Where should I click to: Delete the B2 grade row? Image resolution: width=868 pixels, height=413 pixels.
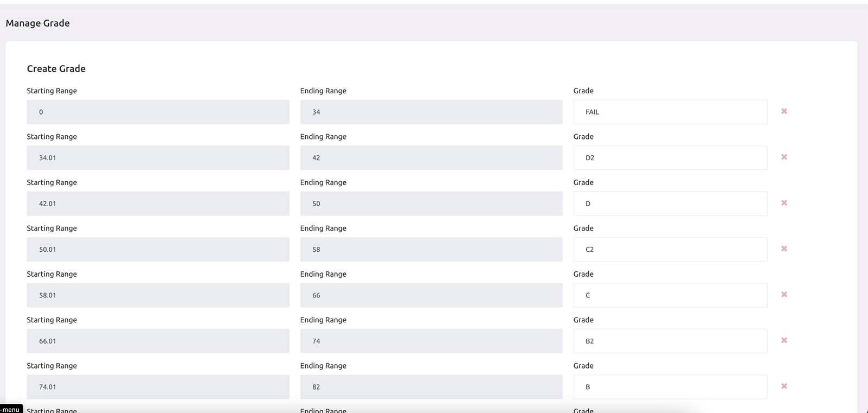coord(784,341)
